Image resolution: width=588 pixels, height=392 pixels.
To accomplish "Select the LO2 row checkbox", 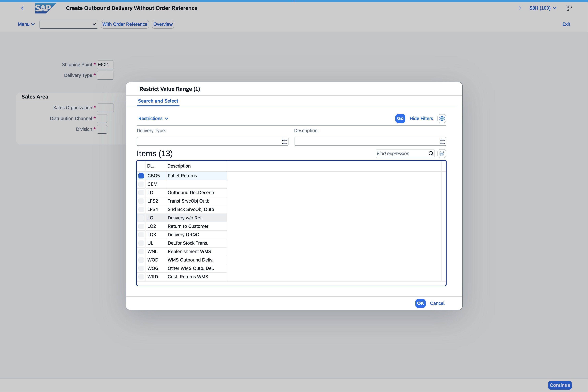I will [x=141, y=226].
